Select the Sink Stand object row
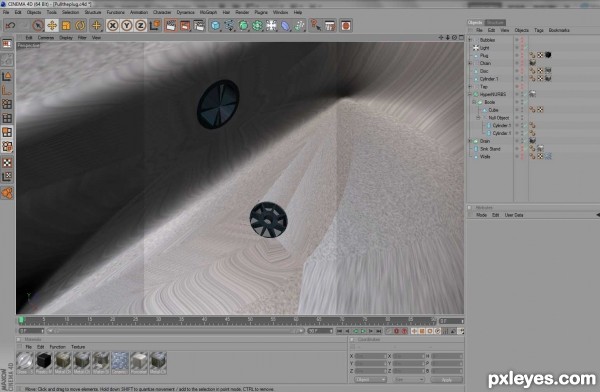Screen dimensions: 600x392 (x=490, y=149)
